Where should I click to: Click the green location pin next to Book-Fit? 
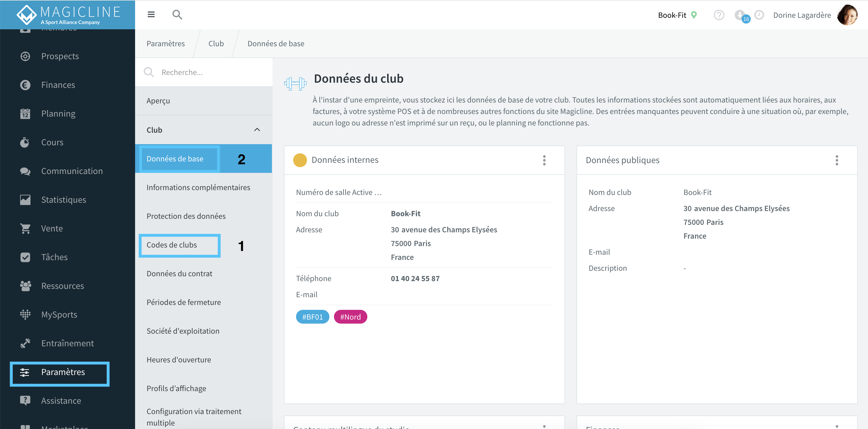(694, 15)
